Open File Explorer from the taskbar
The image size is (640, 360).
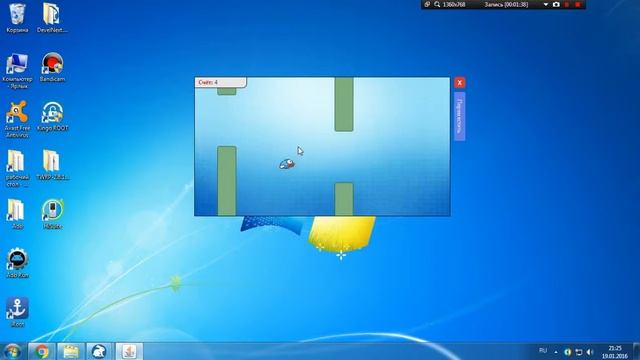click(x=71, y=351)
